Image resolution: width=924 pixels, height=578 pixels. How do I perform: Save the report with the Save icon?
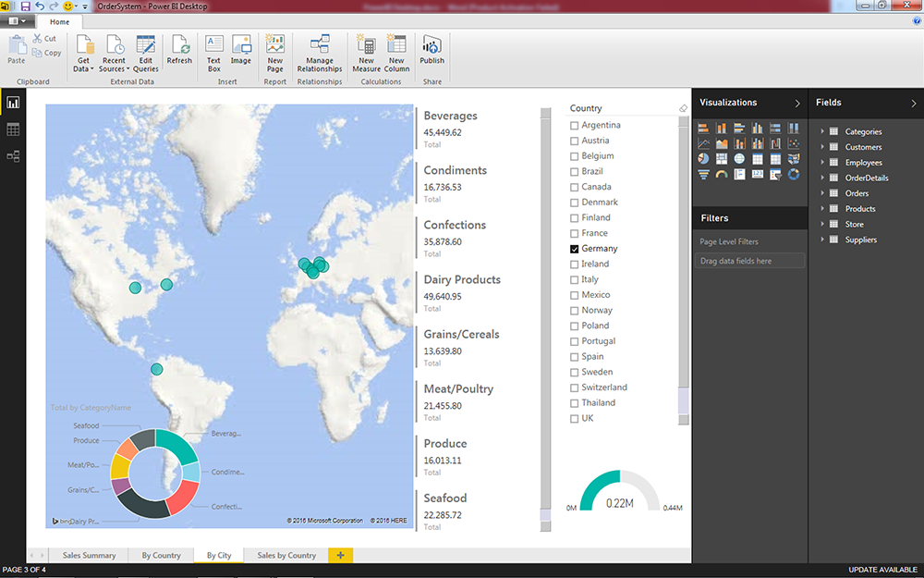click(x=25, y=6)
